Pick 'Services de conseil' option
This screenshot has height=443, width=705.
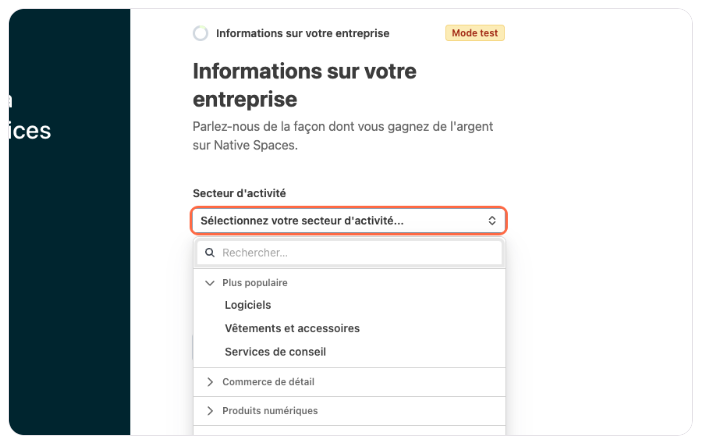[275, 352]
